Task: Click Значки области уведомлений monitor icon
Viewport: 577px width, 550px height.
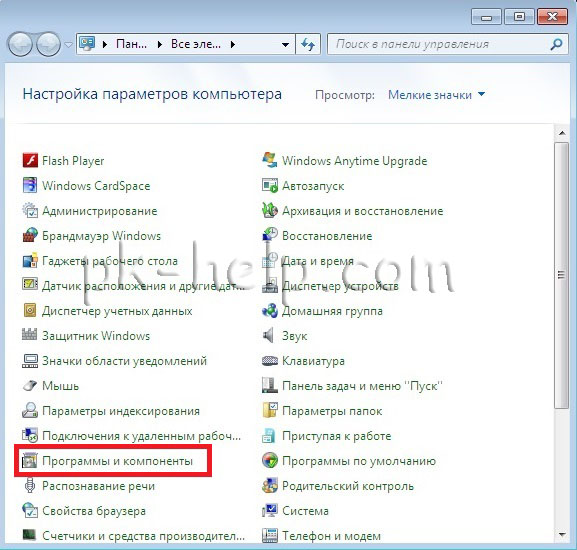Action: point(30,361)
